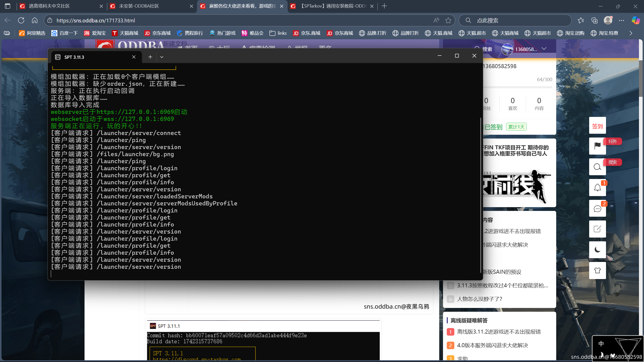Click the 中 input method indicator
The width and height of the screenshot is (644, 362).
point(601,343)
